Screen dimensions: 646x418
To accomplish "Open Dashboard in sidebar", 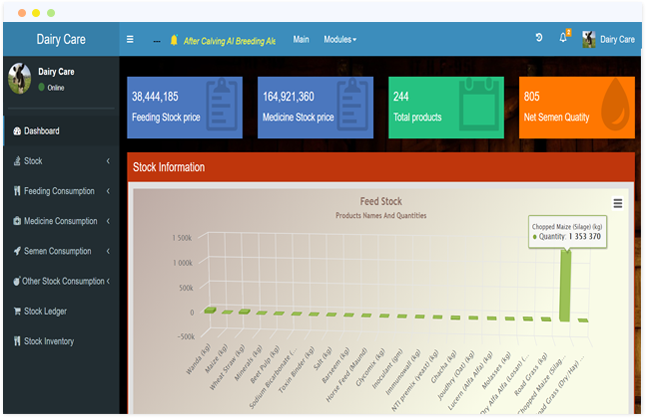I will point(61,131).
